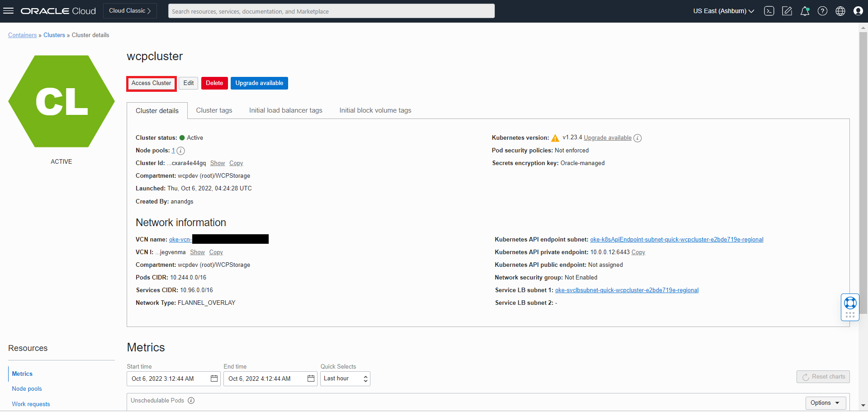Click the blue Upgrade available button

259,83
